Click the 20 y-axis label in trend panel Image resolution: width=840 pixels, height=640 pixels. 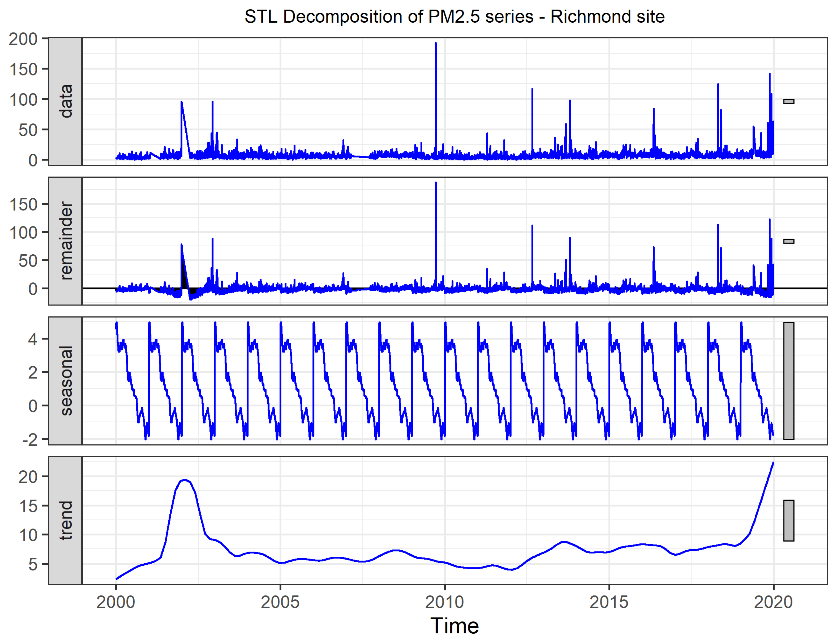pos(28,477)
